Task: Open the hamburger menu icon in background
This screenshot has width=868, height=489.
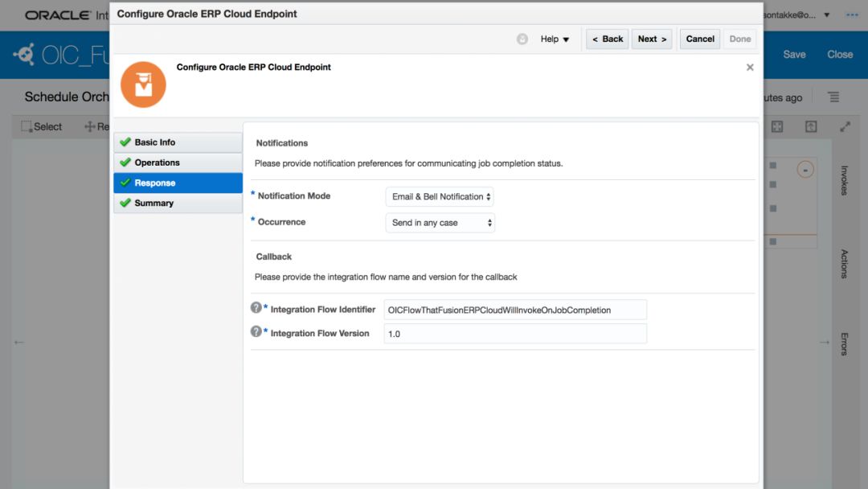Action: pyautogui.click(x=833, y=97)
